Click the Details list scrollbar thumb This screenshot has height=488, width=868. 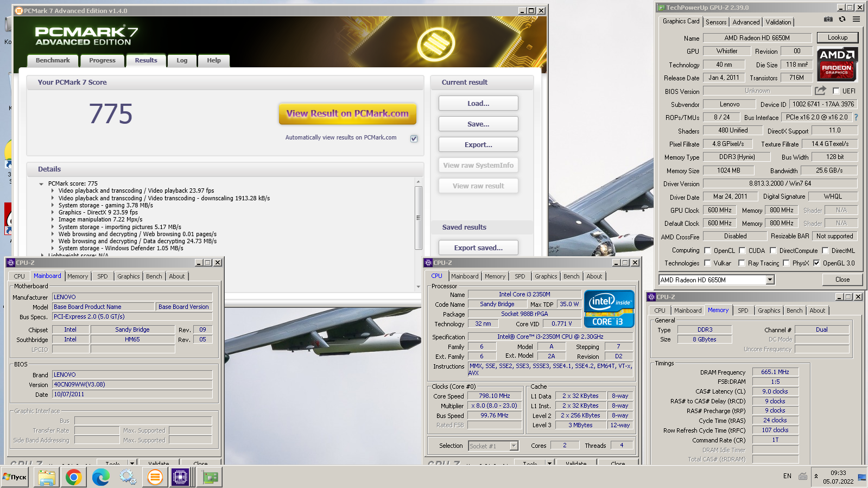coord(418,217)
